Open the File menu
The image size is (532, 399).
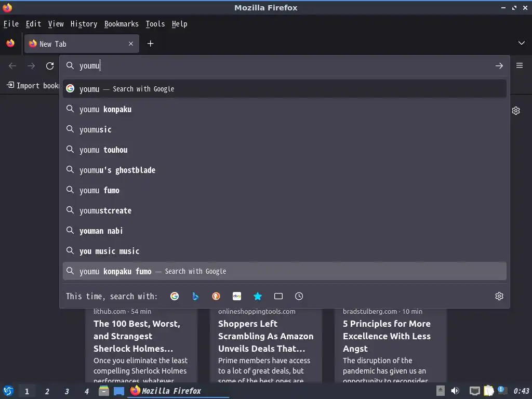tap(11, 24)
